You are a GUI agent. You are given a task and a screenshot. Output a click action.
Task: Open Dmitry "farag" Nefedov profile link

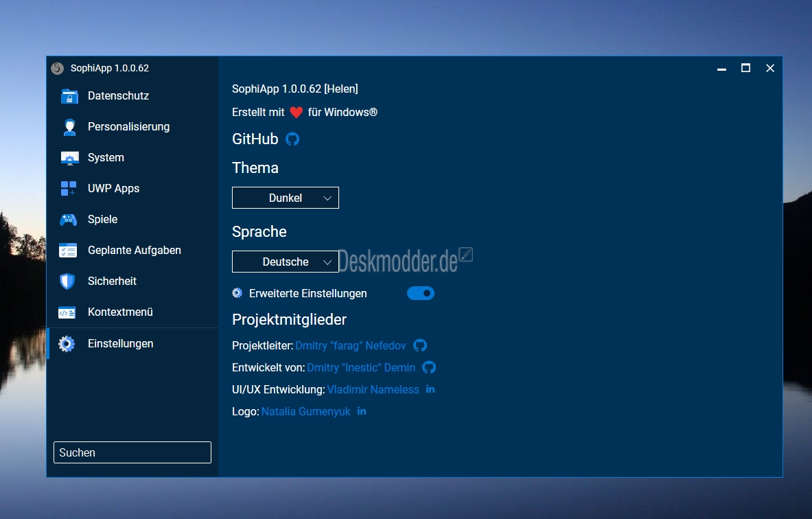[x=351, y=345]
